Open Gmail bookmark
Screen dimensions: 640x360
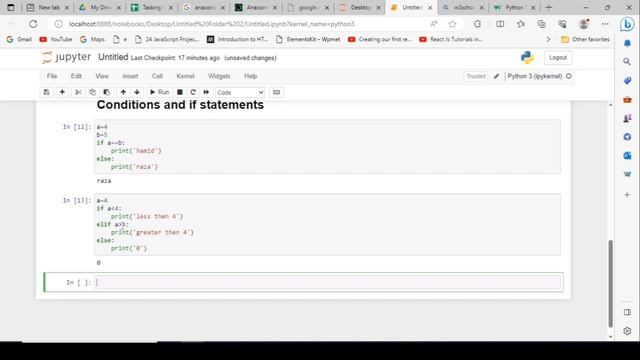[x=19, y=40]
